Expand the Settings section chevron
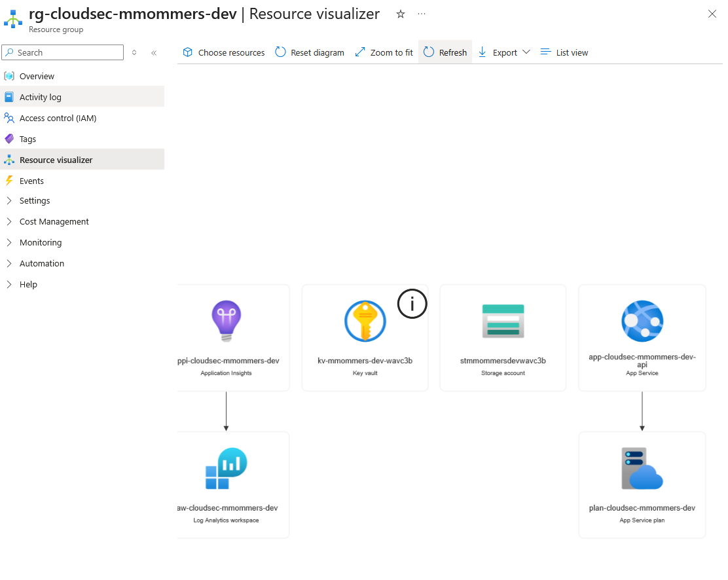This screenshot has height=580, width=728. pos(9,200)
